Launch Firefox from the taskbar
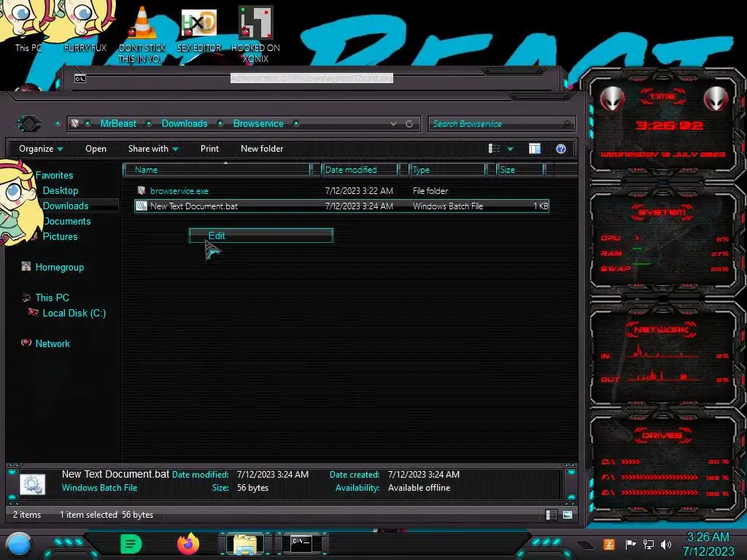 [x=188, y=544]
